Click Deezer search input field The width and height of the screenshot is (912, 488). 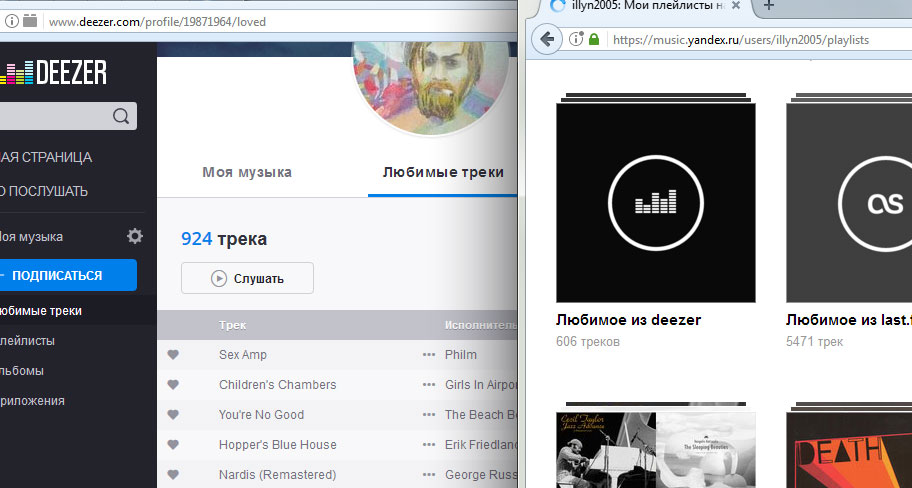click(x=55, y=116)
